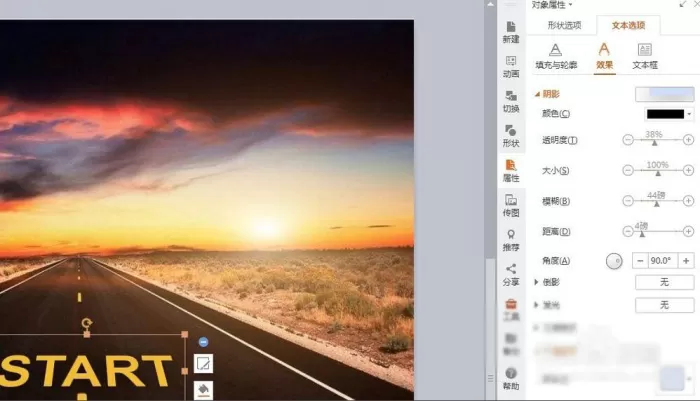Image resolution: width=700 pixels, height=401 pixels.
Task: Expand the 倒影 reflection section
Action: [537, 282]
